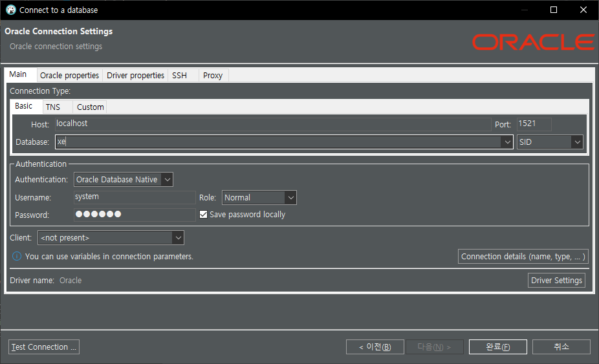Toggle Save password locally checkbox
599x364 pixels.
point(204,214)
